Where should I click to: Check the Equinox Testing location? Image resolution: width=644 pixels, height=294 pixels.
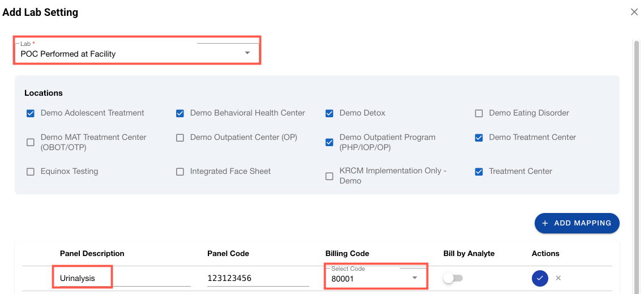pyautogui.click(x=31, y=172)
